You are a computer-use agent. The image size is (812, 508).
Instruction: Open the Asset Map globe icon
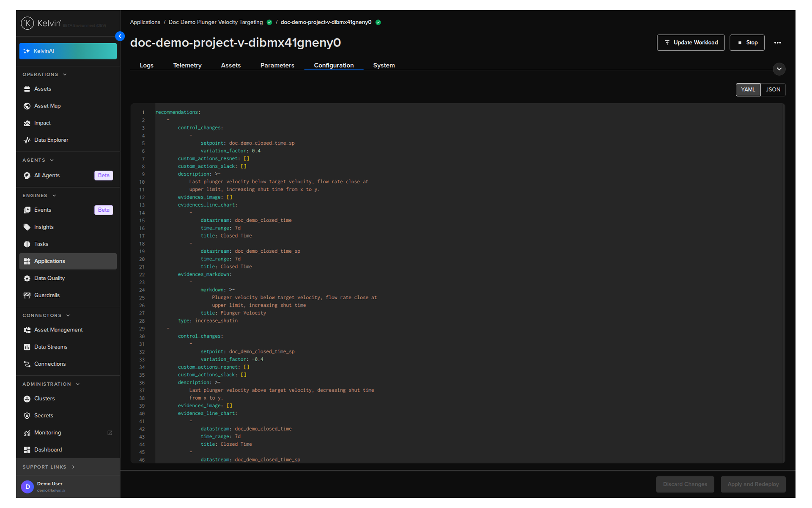click(x=27, y=106)
